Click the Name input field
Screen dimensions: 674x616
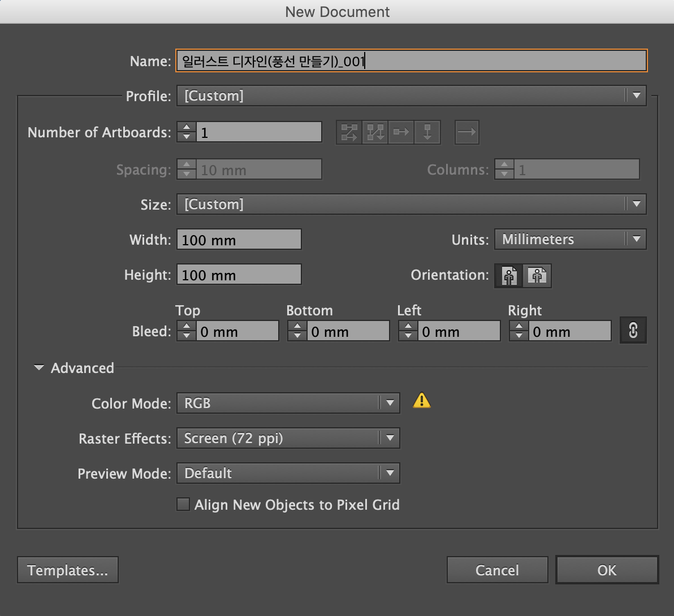(x=412, y=60)
